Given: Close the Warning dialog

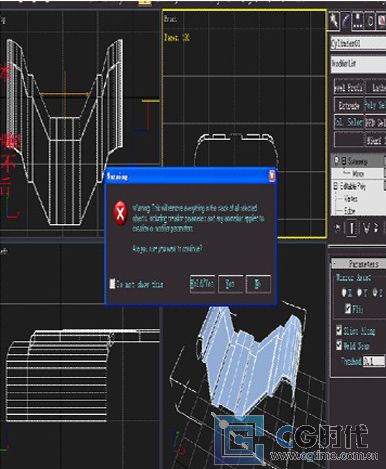Looking at the screenshot, I should [272, 176].
